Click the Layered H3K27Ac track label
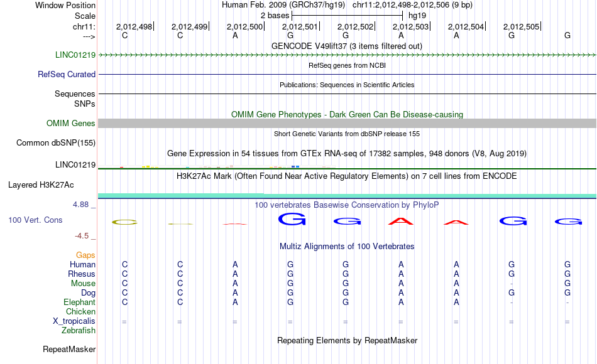This screenshot has height=364, width=597. 41,185
